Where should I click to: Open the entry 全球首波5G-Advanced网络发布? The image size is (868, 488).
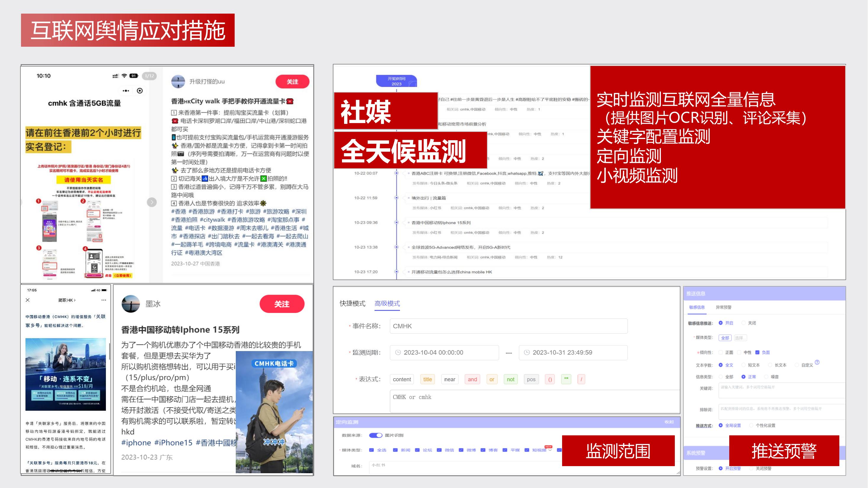(x=461, y=247)
